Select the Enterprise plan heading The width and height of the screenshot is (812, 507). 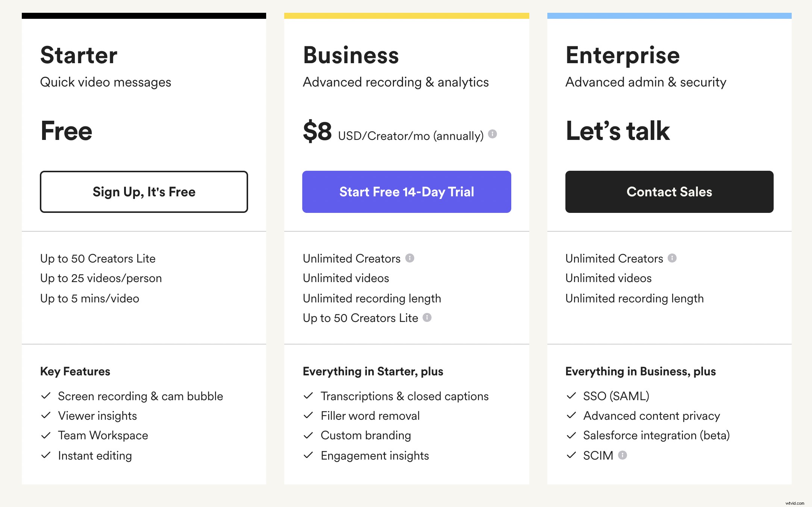point(623,55)
